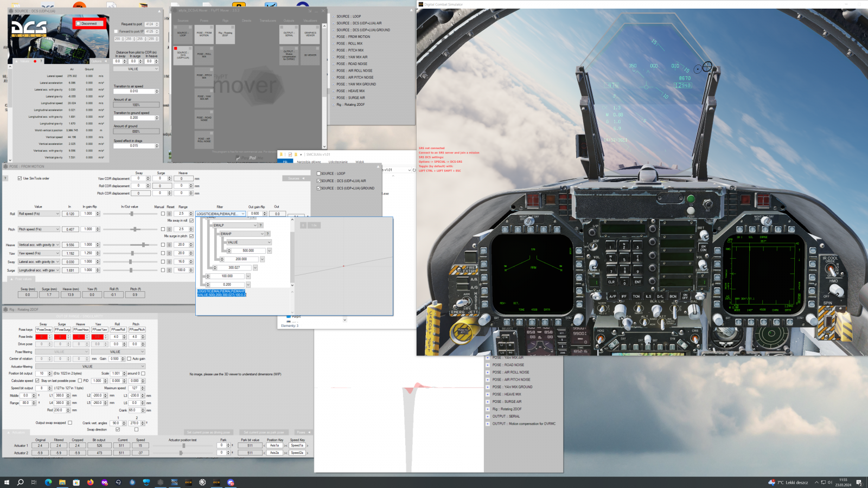Open notification center icon in system tray
Viewport: 868px width, 488px height.
click(859, 482)
